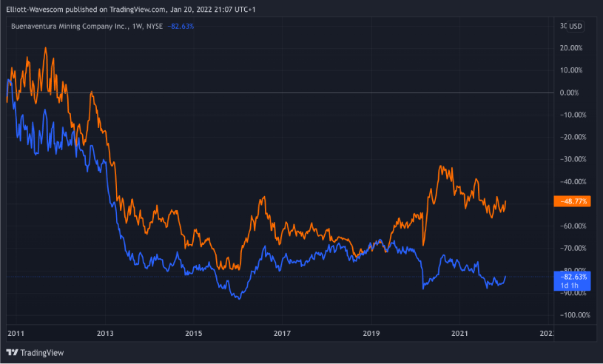Click the 2017 label on time axis
The width and height of the screenshot is (603, 364).
point(283,334)
